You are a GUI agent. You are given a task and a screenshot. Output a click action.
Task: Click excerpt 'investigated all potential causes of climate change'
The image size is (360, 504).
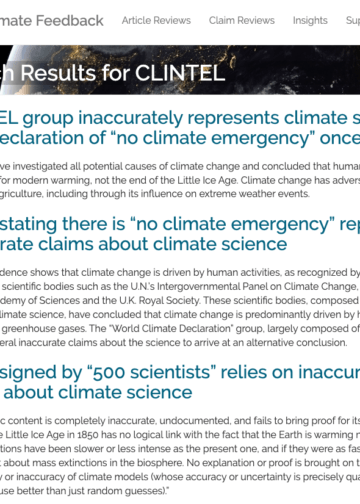point(180,166)
